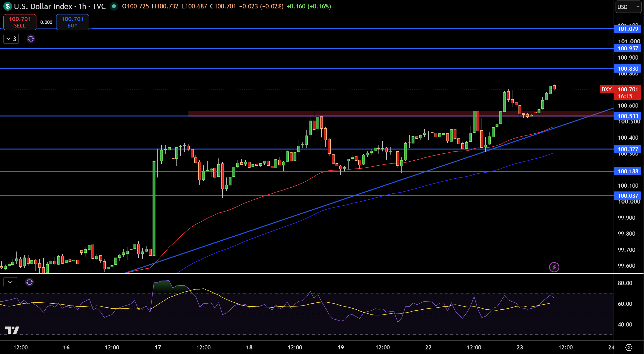Click the dark red resistance zone rectangle
644x354 pixels.
[400, 114]
